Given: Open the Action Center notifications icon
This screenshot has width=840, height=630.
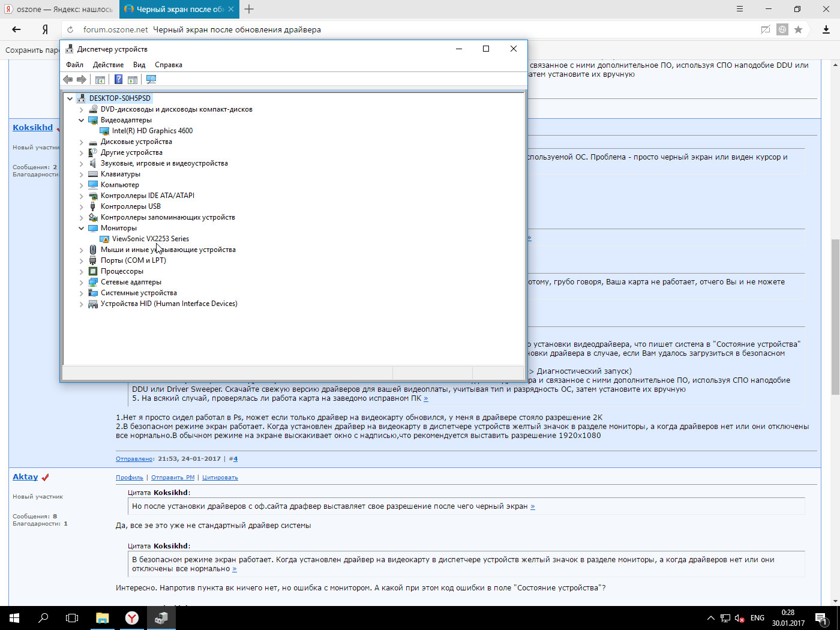Looking at the screenshot, I should [821, 618].
